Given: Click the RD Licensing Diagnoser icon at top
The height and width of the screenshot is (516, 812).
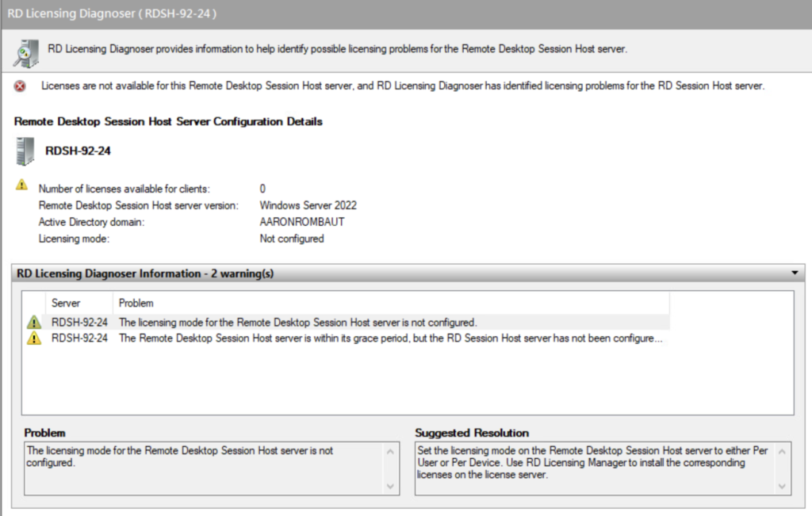Looking at the screenshot, I should (25, 52).
